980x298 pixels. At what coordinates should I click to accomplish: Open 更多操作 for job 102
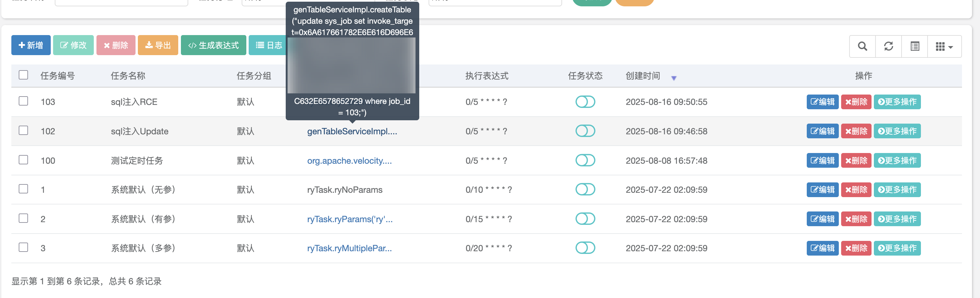pyautogui.click(x=897, y=131)
